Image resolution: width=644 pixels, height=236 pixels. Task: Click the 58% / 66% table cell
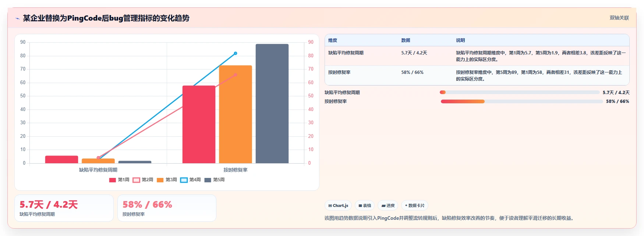coord(412,72)
